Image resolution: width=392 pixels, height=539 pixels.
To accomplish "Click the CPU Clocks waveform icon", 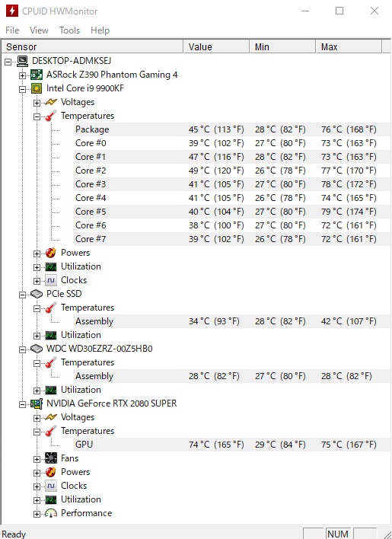I will (x=51, y=280).
